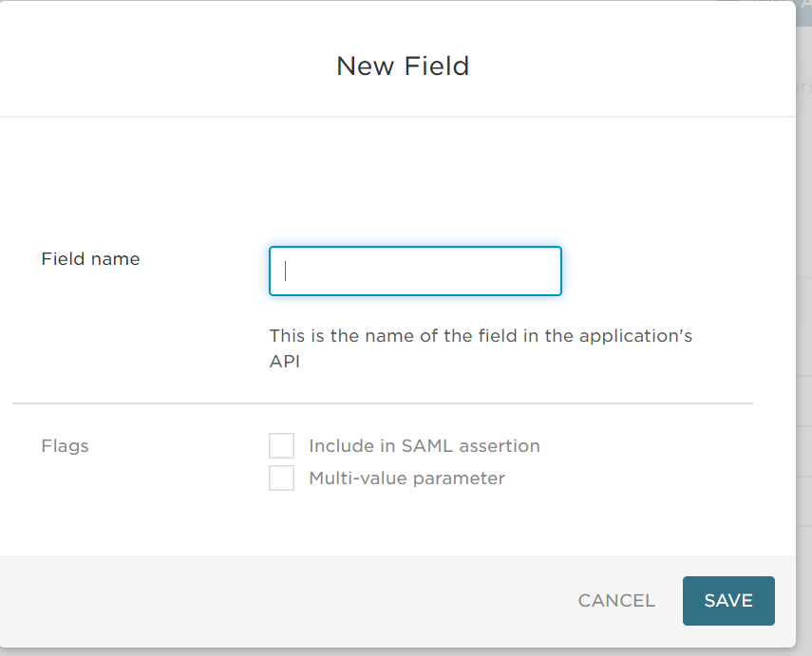Image resolution: width=812 pixels, height=656 pixels.
Task: Click the dimmed background right of the dialog
Action: pyautogui.click(x=803, y=285)
